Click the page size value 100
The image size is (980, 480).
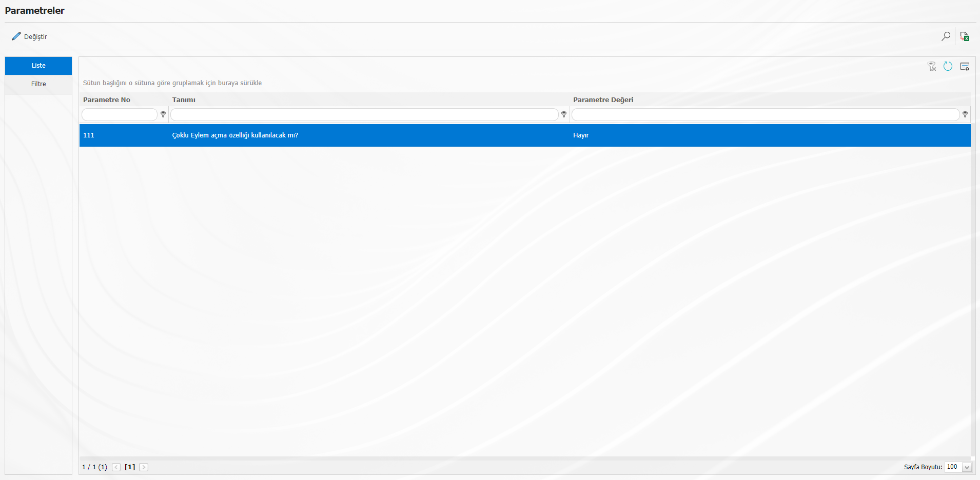click(953, 467)
